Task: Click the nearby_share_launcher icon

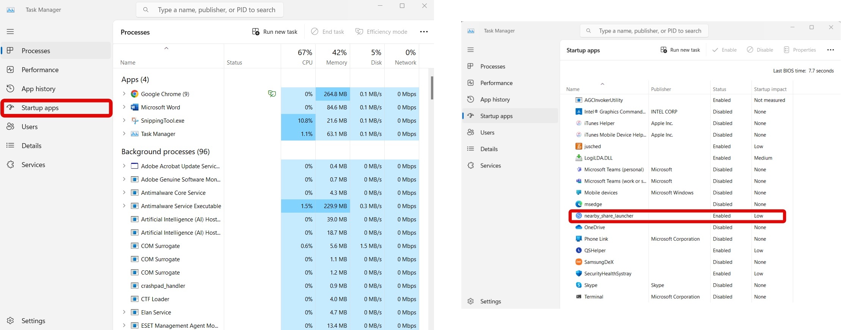Action: pyautogui.click(x=579, y=216)
